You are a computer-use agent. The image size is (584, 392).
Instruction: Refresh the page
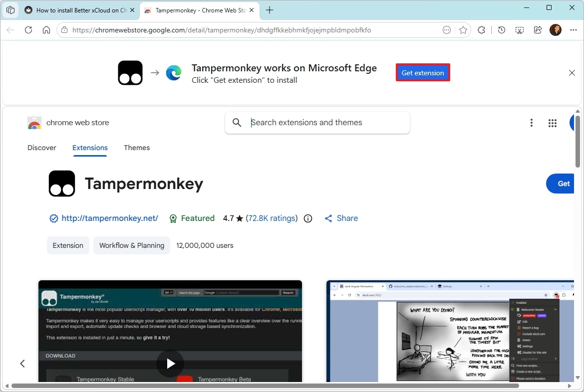coord(28,30)
